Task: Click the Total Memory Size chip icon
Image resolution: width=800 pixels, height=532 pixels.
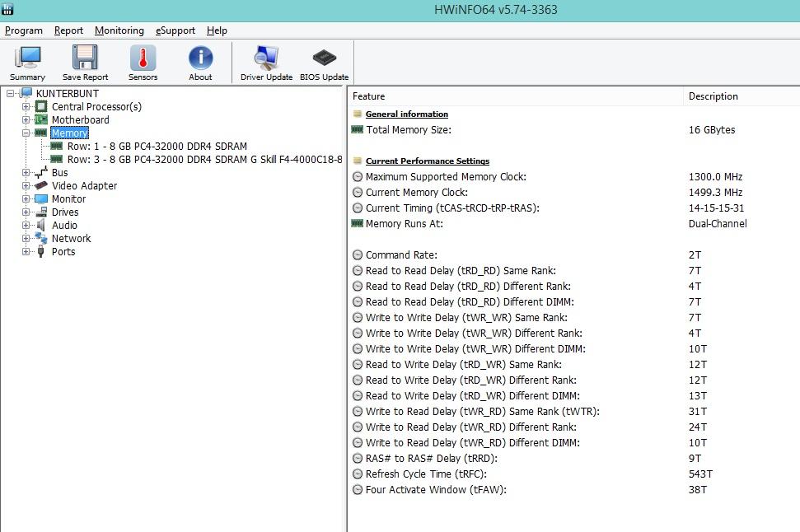Action: coord(357,129)
